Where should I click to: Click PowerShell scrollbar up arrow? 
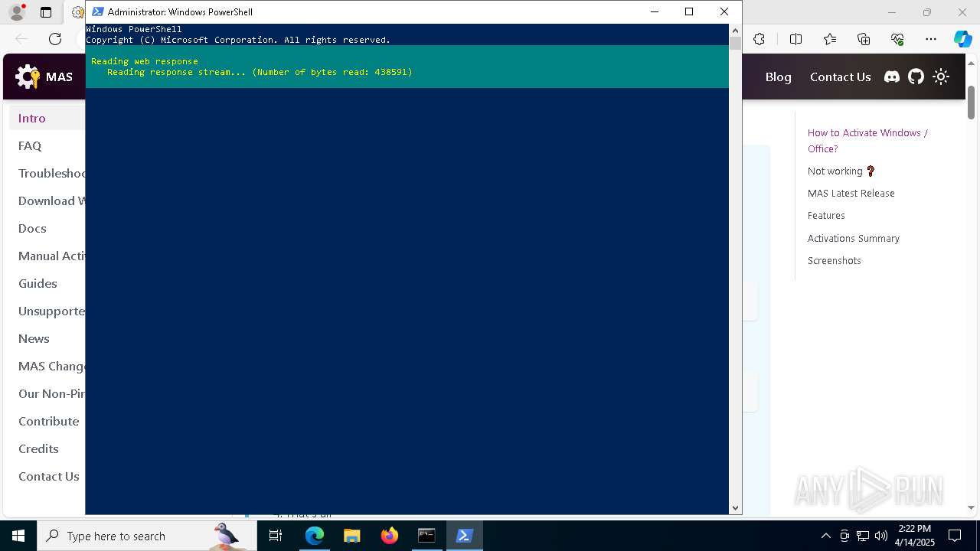[x=735, y=29]
